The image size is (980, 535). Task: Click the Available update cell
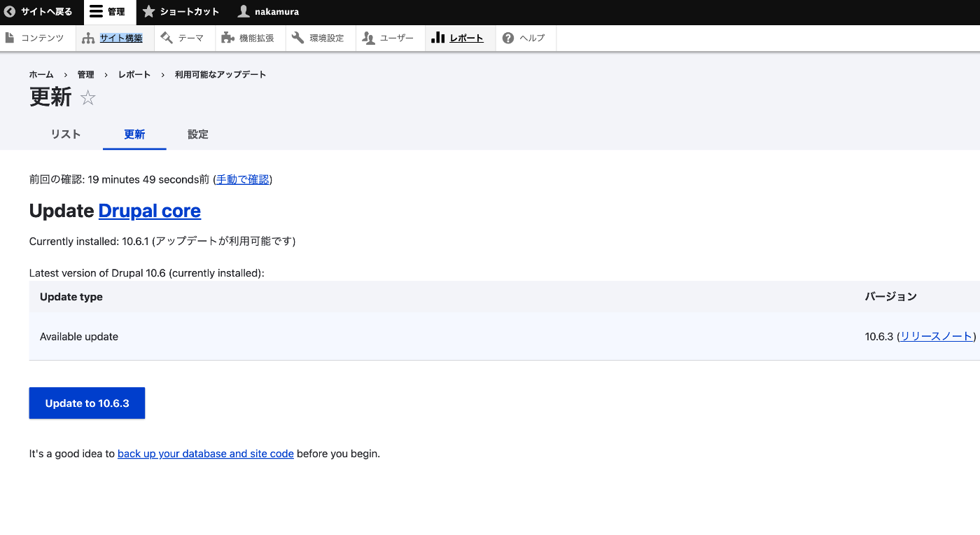coord(79,337)
